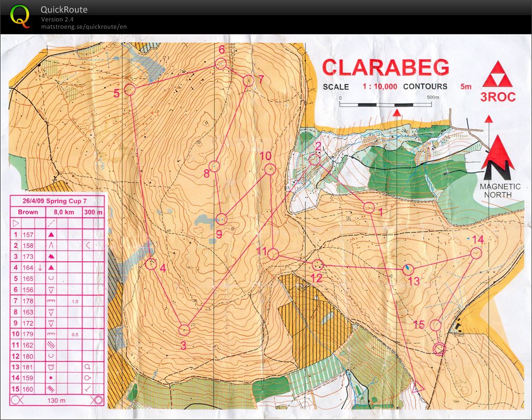Click the 8,0 km course length cell
Screen dimensions: 532x420
coord(64,212)
